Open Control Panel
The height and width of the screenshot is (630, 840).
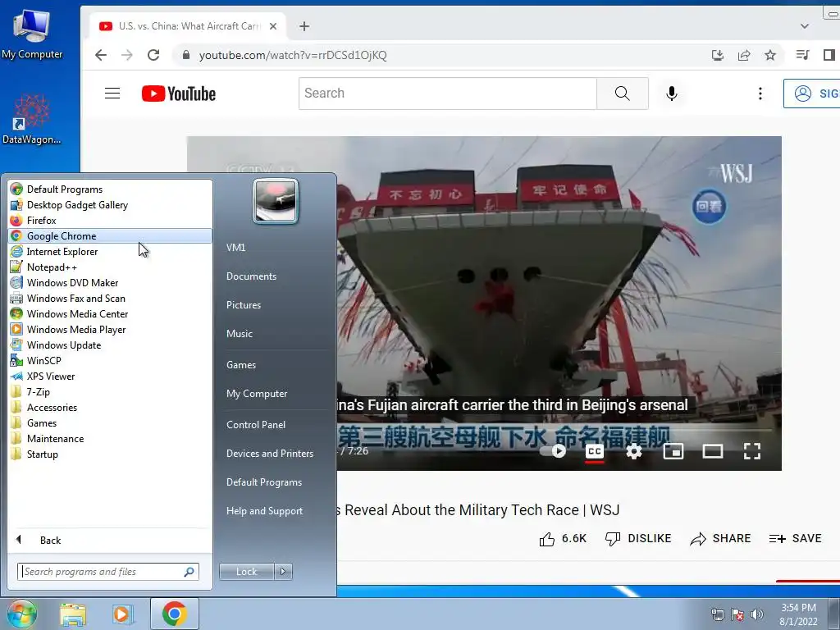tap(256, 425)
